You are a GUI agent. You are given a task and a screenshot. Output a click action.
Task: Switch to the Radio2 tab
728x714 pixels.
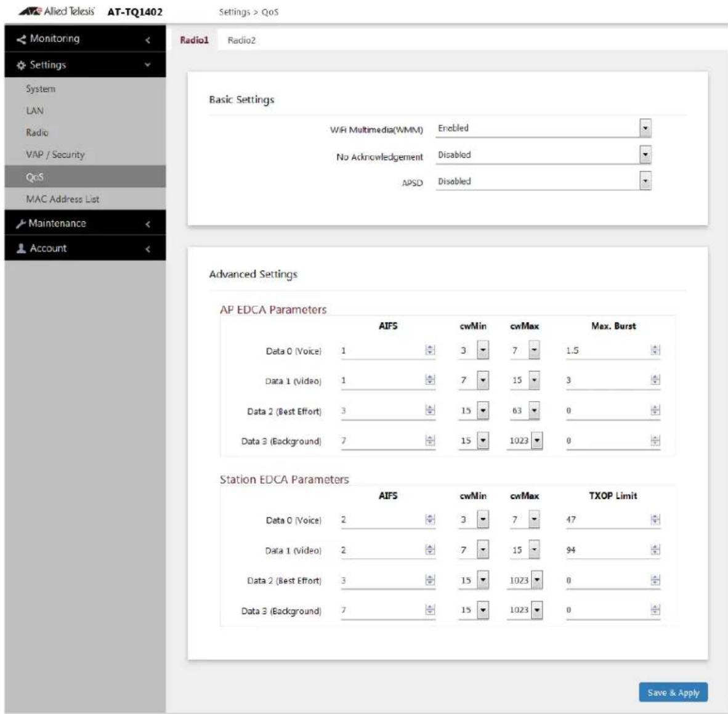click(x=241, y=41)
